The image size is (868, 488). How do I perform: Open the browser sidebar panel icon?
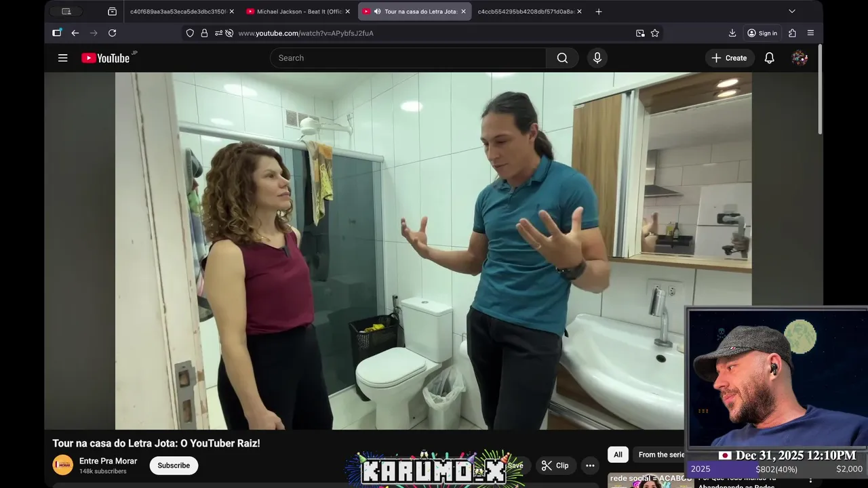(57, 33)
